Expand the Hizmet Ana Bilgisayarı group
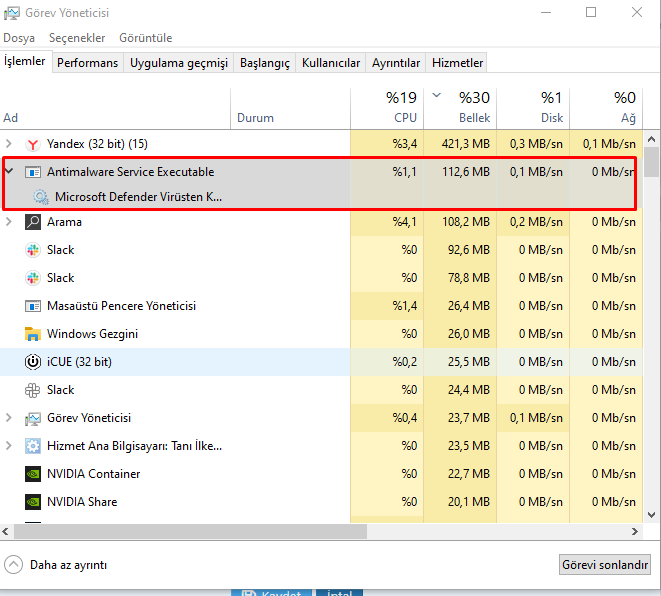 coord(8,446)
